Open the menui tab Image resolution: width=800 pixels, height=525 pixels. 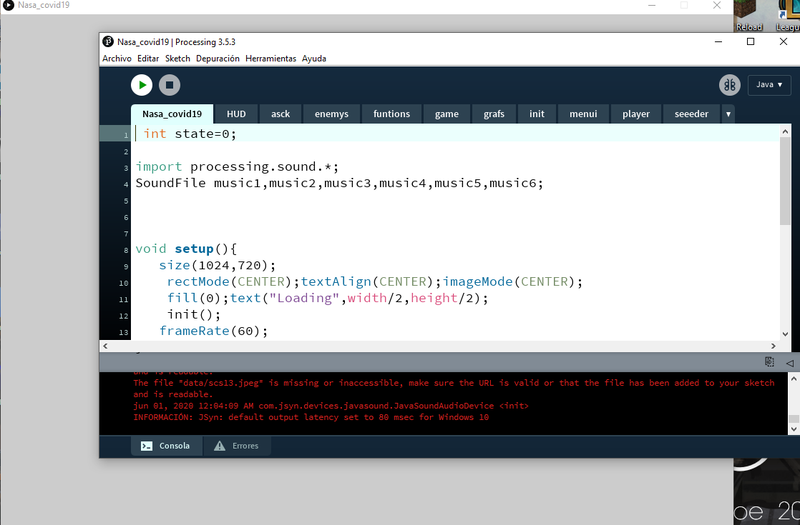[x=583, y=114]
